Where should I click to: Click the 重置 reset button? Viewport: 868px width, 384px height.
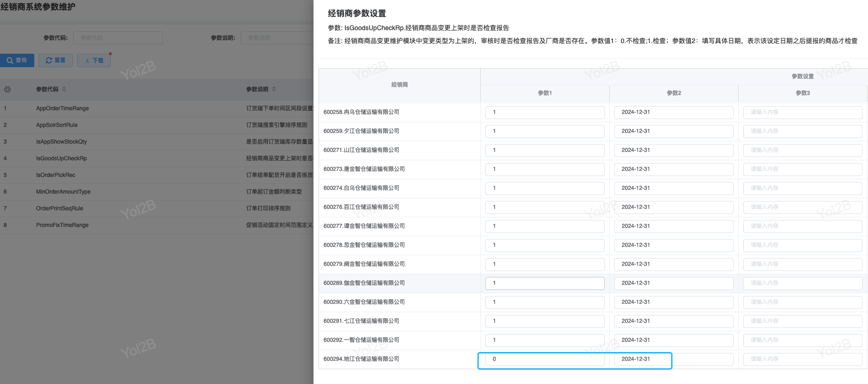click(56, 61)
